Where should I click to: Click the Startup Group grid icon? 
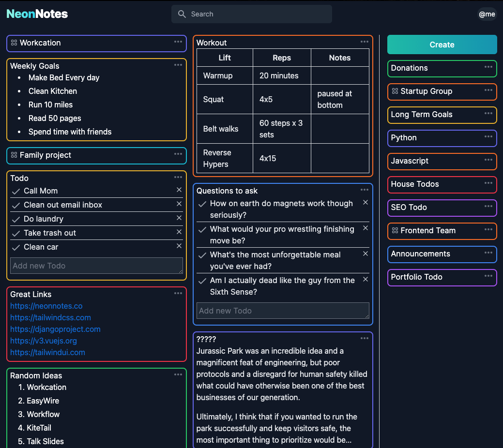click(395, 91)
